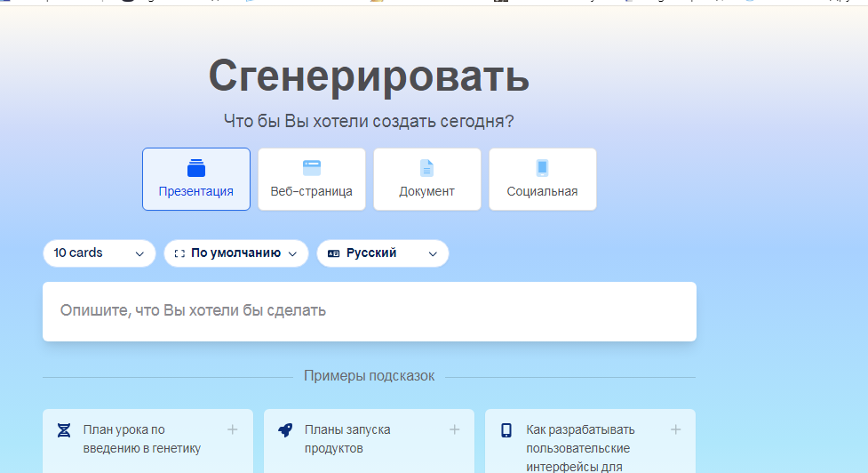868x473 pixels.
Task: Click the DNA icon on genetics prompt
Action: pyautogui.click(x=64, y=430)
